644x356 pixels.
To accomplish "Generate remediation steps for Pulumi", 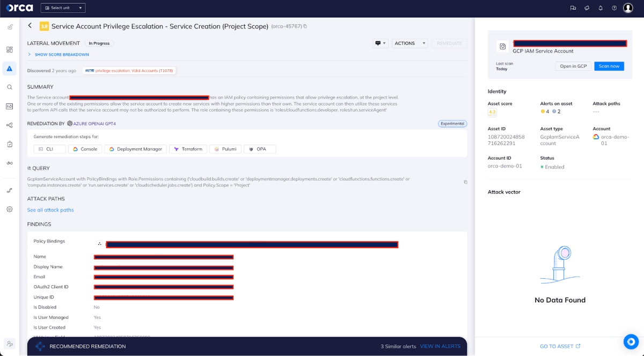I will pos(225,149).
